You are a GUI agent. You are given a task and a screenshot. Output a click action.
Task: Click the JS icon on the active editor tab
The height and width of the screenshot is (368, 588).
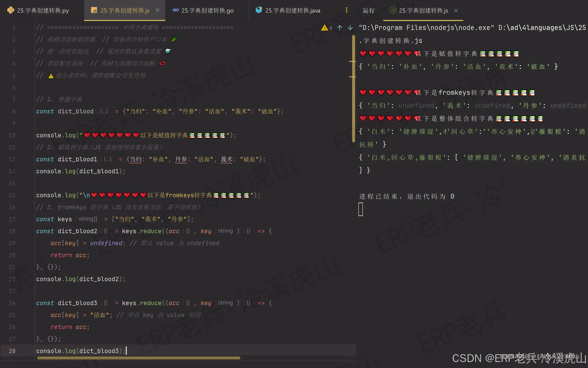[94, 10]
